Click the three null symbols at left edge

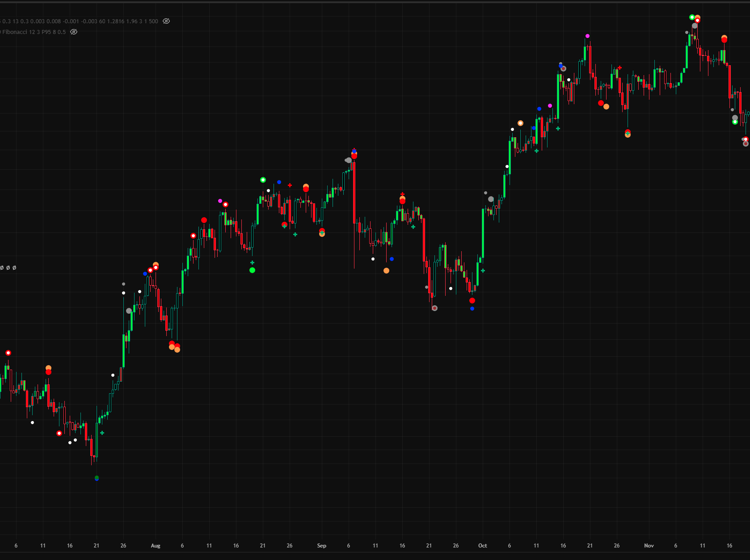click(x=8, y=268)
